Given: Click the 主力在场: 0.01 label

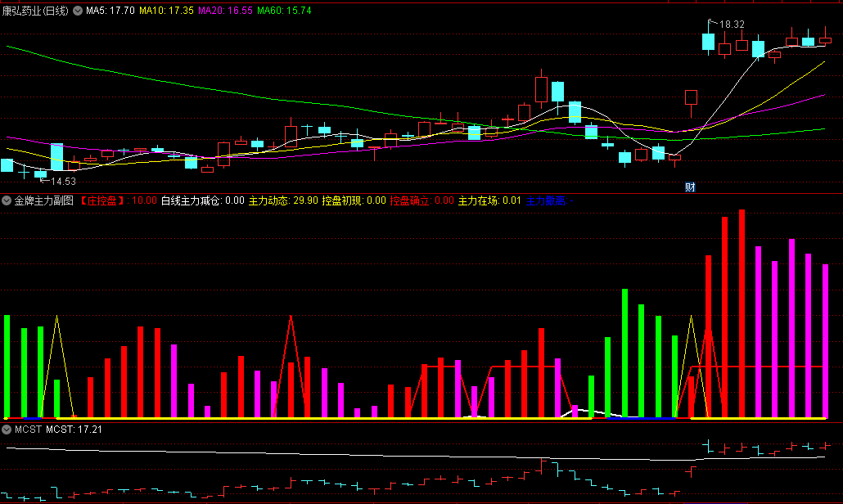Looking at the screenshot, I should (489, 201).
